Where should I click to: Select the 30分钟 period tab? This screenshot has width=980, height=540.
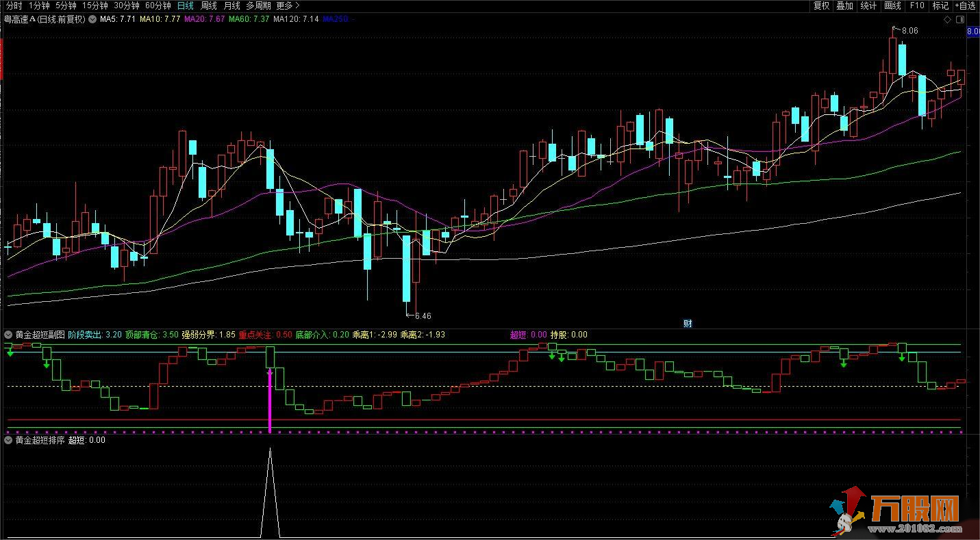127,5
